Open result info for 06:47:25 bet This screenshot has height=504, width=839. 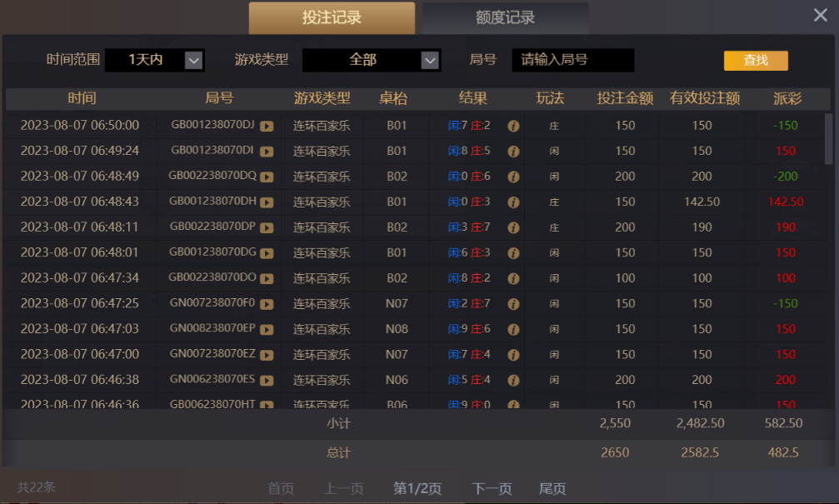tap(513, 304)
